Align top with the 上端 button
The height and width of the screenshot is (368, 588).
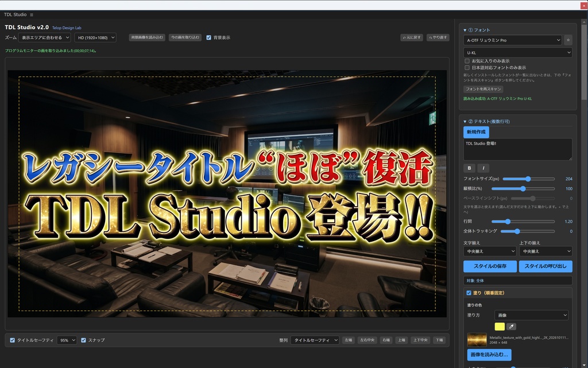click(x=401, y=340)
